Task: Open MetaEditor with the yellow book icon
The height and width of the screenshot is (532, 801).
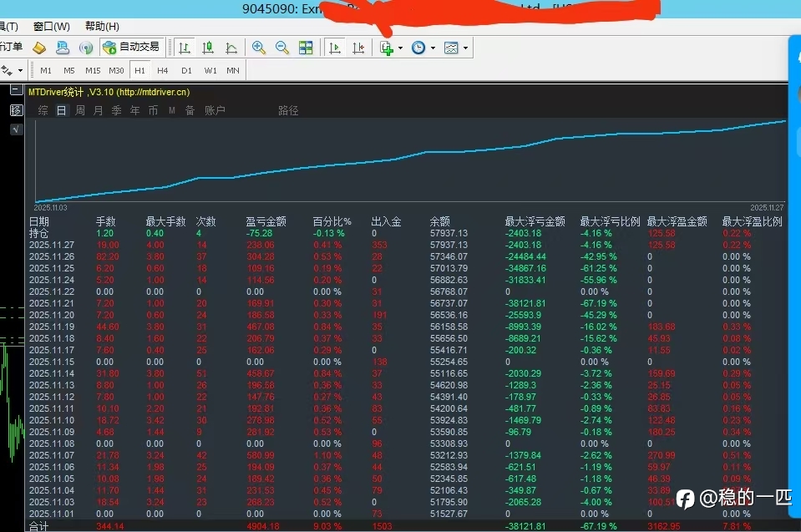Action: 39,48
